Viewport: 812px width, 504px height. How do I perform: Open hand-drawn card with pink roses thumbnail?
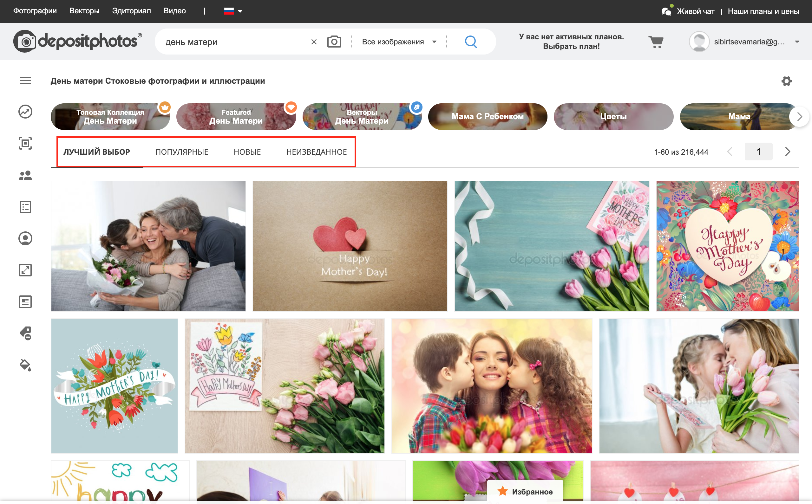(285, 386)
